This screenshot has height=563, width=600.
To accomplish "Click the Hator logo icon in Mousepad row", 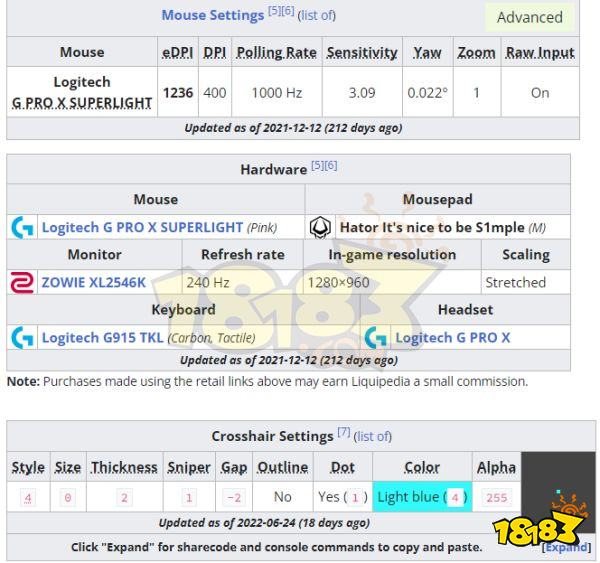I will point(320,228).
